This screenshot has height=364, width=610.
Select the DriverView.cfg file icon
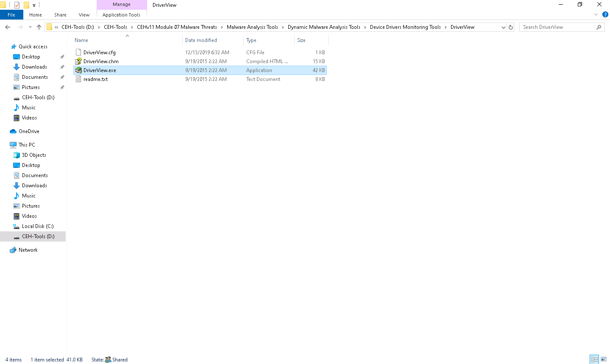(78, 52)
